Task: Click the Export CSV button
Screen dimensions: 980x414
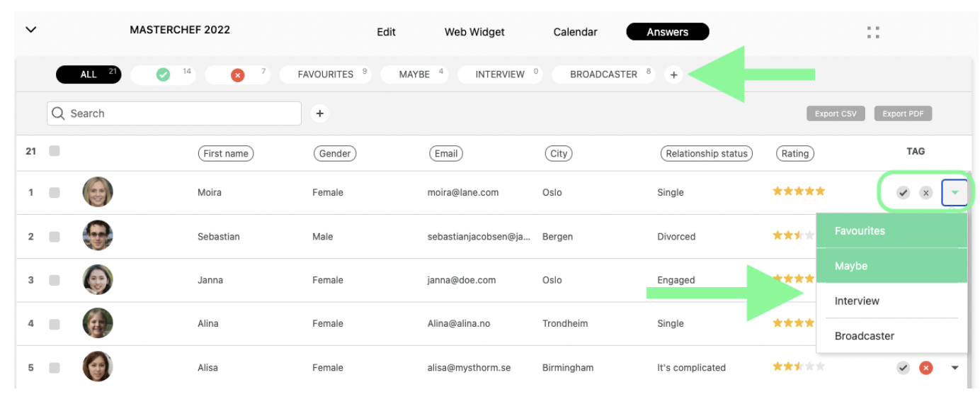Action: (x=836, y=113)
